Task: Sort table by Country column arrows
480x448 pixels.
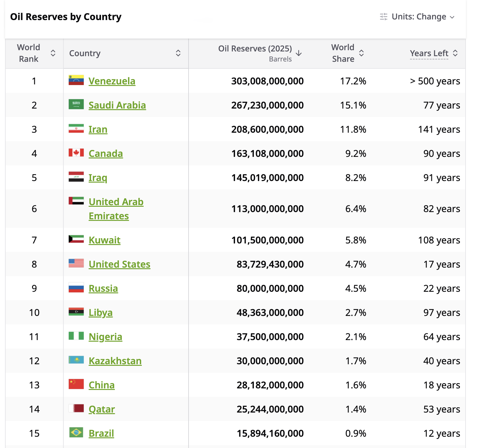Action: click(178, 53)
